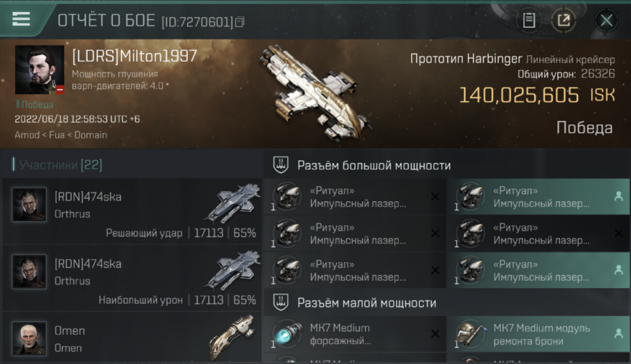Viewport: 631px width, 364px height.
Task: Click the high power slot section icon
Action: point(281,165)
